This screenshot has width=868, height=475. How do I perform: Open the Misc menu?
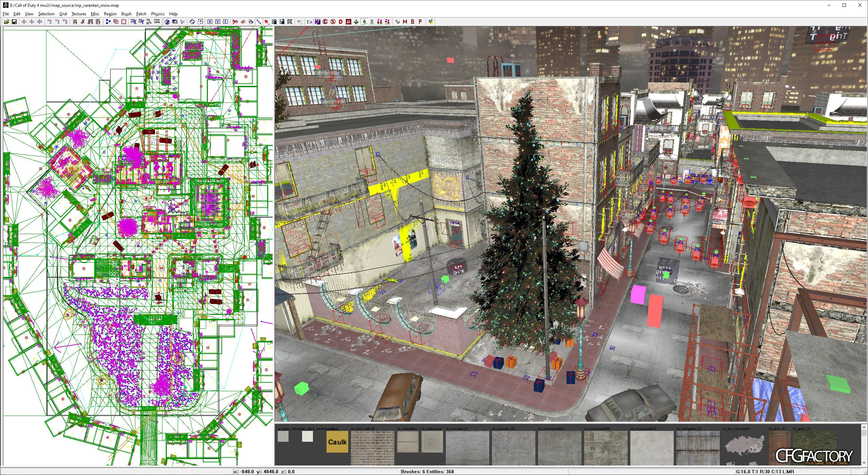click(95, 14)
